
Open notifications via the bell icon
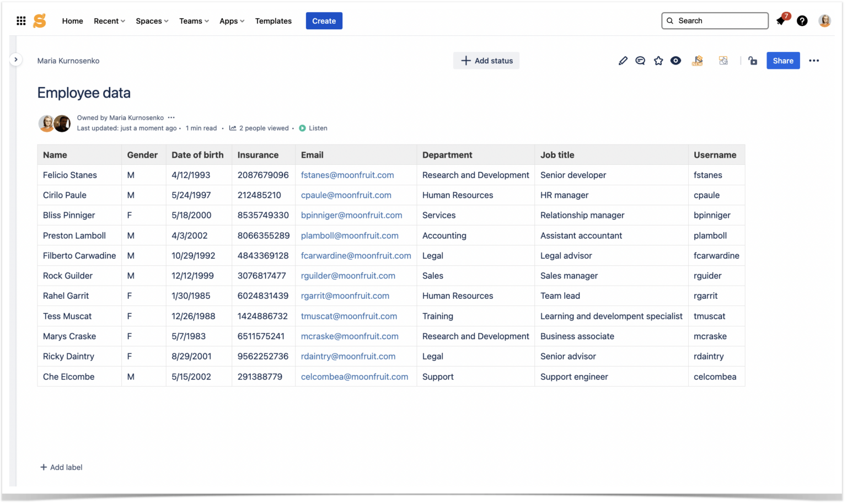click(x=780, y=20)
